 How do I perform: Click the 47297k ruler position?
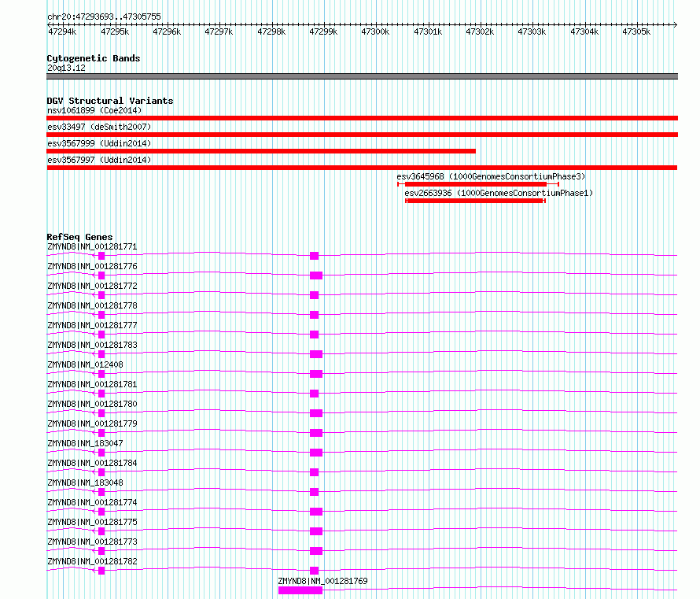(x=219, y=31)
